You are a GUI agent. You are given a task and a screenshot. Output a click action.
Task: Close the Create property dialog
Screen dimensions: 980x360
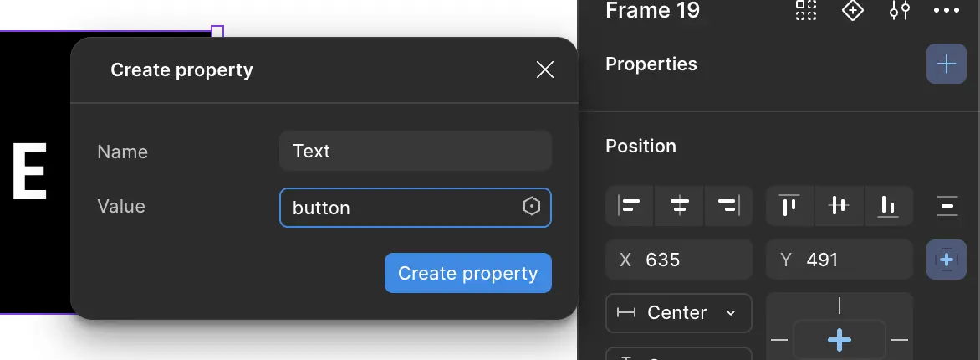[x=545, y=69]
